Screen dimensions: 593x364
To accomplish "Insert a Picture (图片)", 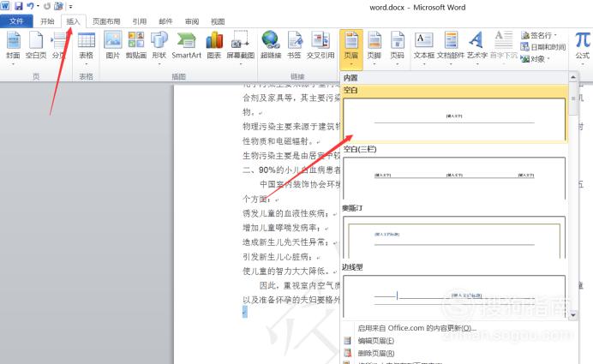I will click(113, 45).
